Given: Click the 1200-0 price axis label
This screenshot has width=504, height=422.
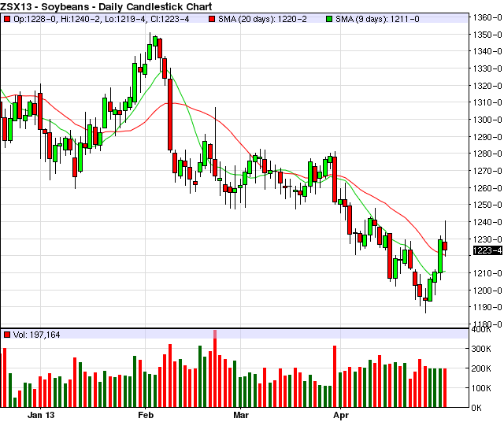Looking at the screenshot, I should point(488,291).
